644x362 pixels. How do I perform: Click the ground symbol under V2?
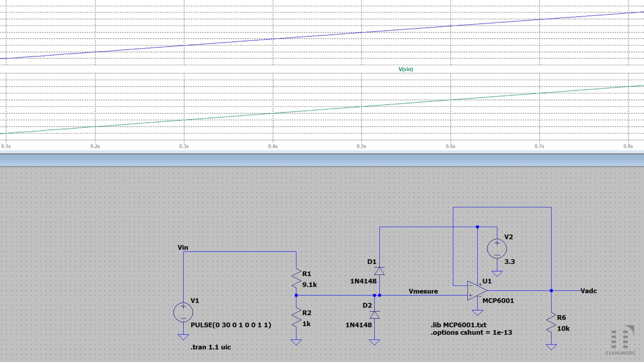coord(497,274)
